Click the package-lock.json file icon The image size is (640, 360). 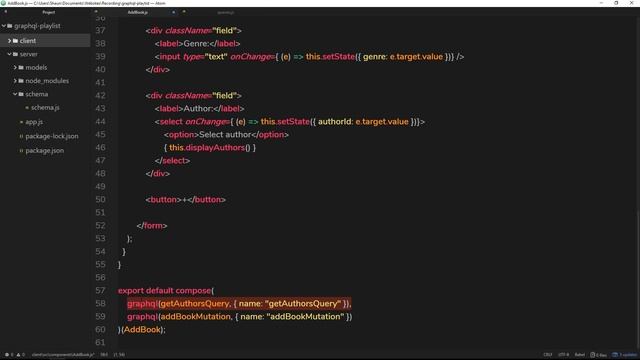(x=21, y=136)
